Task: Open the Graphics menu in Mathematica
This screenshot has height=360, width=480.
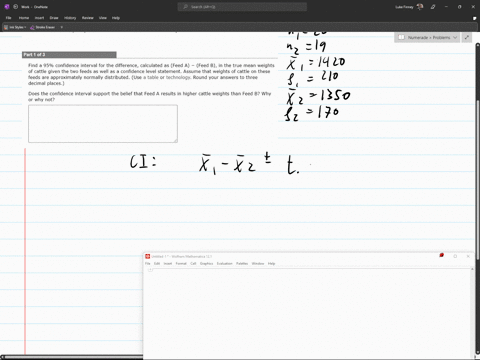Action: click(206, 264)
